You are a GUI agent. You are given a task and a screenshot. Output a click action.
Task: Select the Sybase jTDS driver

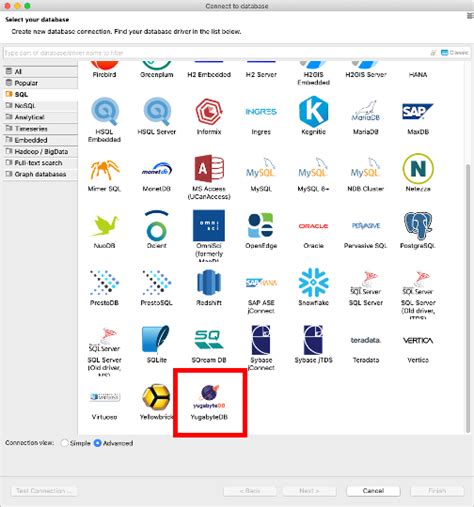(x=313, y=345)
